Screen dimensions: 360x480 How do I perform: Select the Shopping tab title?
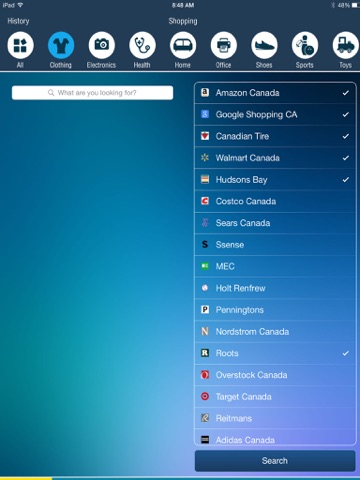(x=183, y=21)
